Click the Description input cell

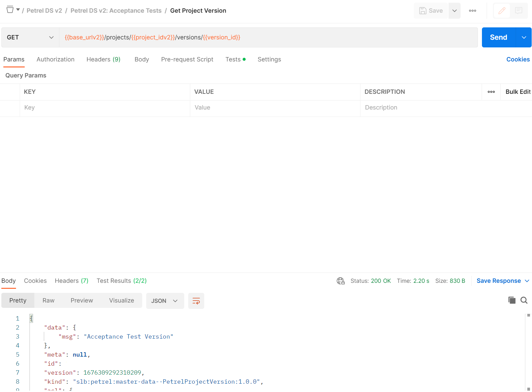[x=446, y=108]
